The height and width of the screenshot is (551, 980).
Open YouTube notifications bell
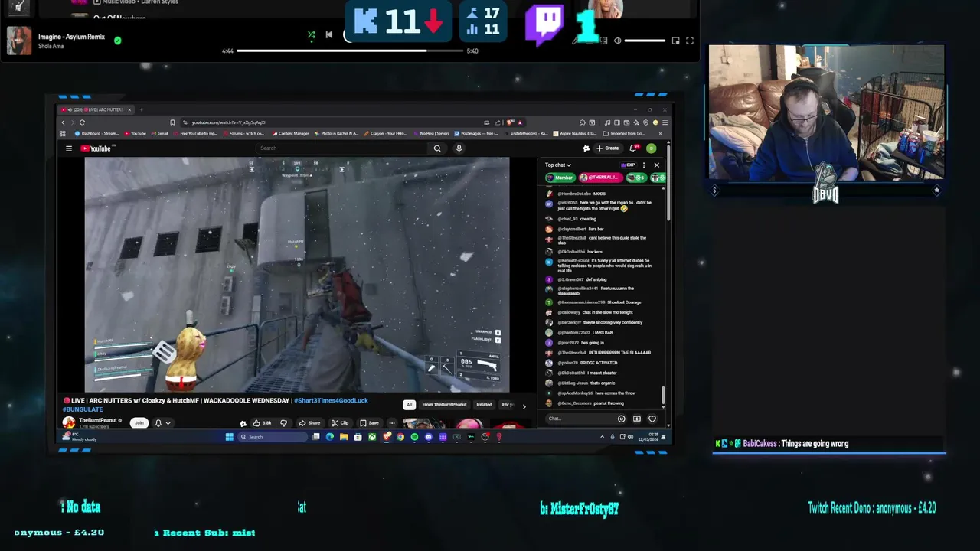(x=633, y=148)
